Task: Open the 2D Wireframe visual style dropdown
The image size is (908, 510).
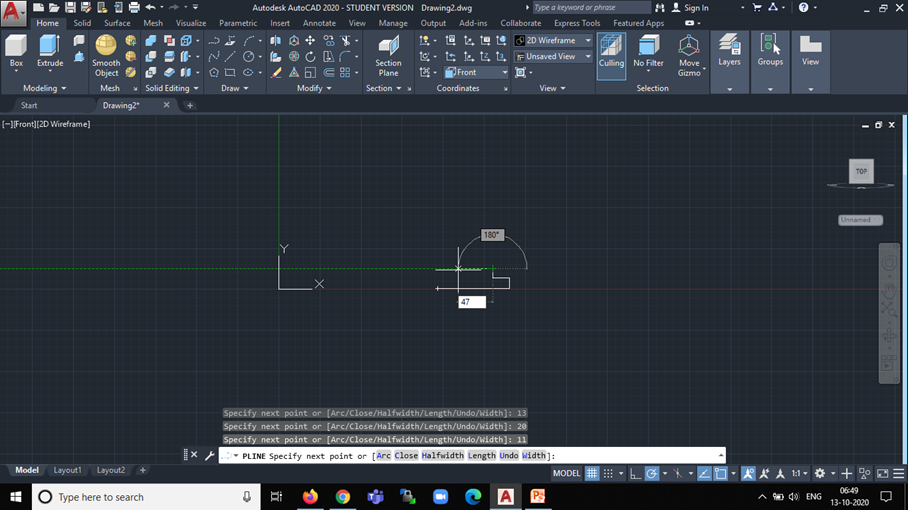Action: (x=553, y=41)
